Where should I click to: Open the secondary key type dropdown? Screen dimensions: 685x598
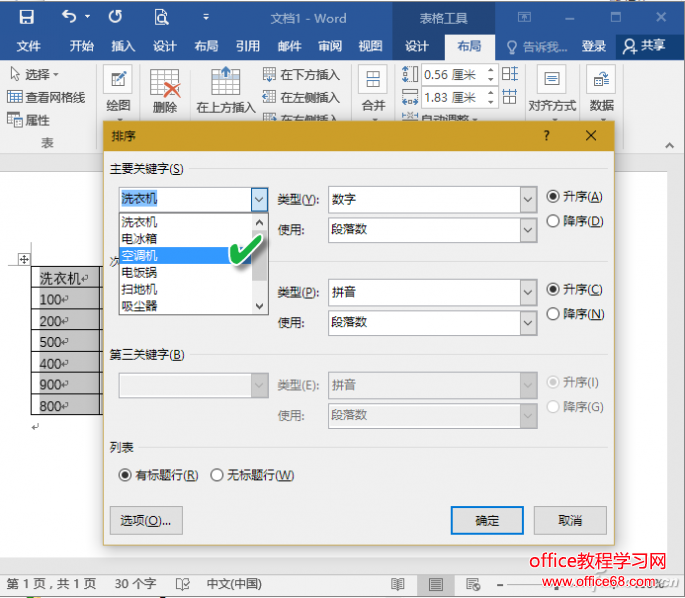click(527, 291)
